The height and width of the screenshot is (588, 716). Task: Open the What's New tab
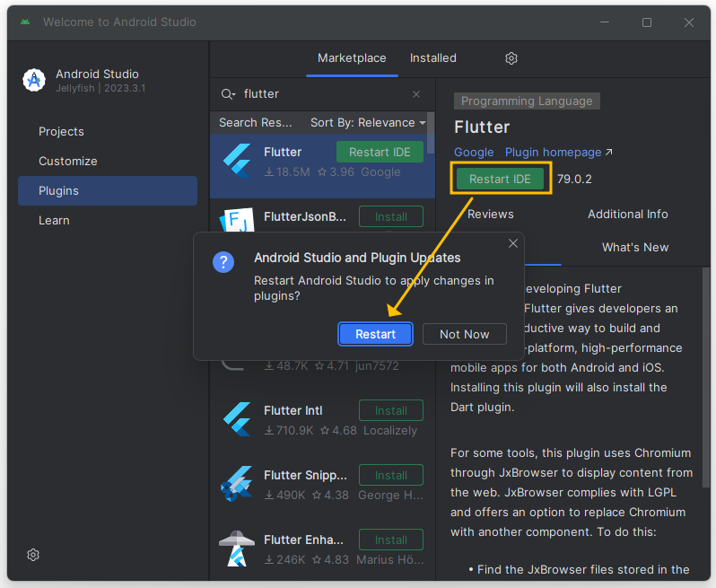point(634,247)
